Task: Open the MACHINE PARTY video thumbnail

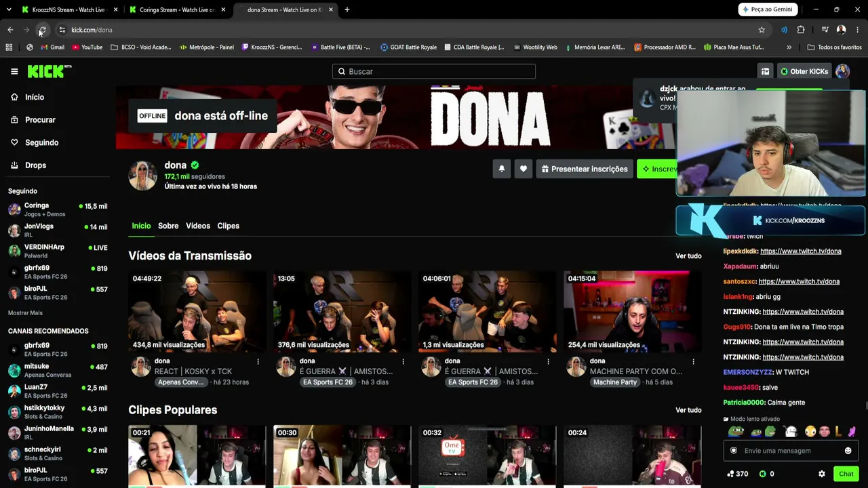Action: pyautogui.click(x=632, y=312)
